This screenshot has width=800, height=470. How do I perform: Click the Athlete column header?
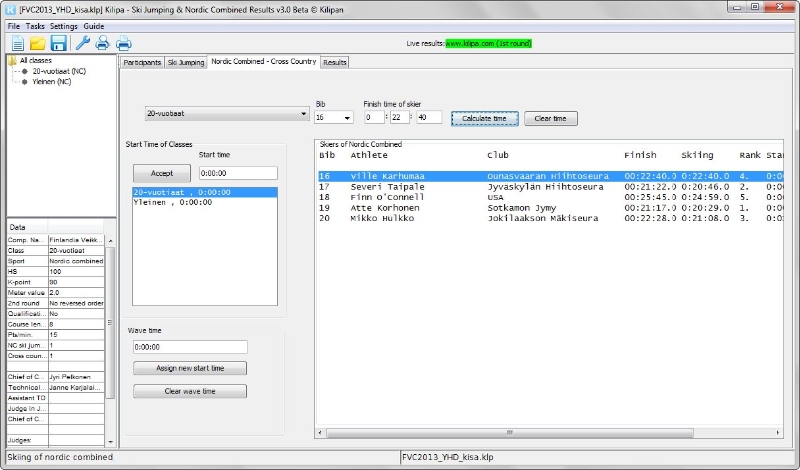pos(369,155)
